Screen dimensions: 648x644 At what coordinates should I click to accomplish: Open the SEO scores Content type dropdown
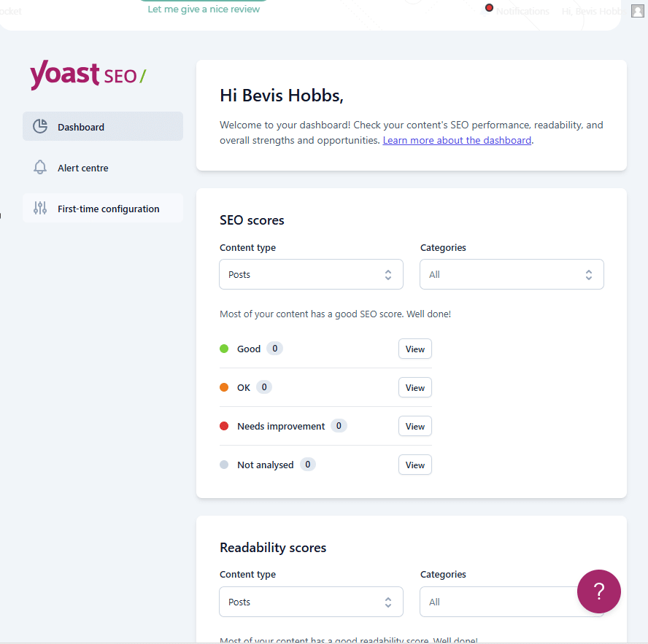pos(311,274)
